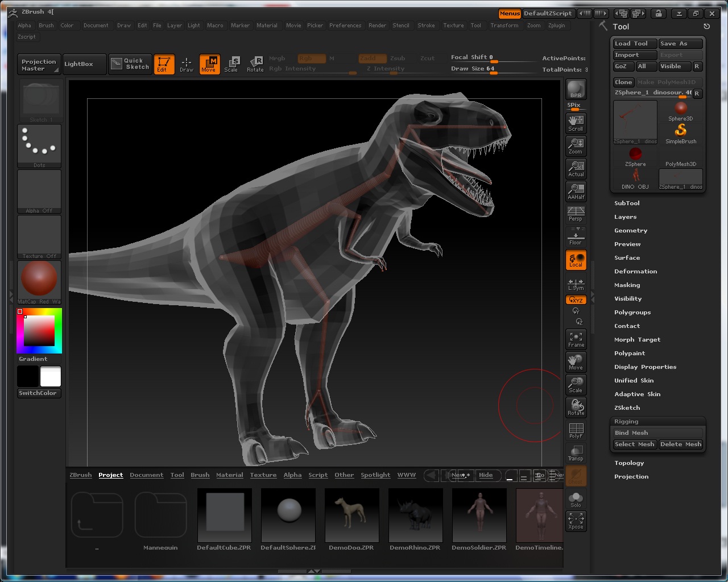Toggle Move mode button

(209, 64)
